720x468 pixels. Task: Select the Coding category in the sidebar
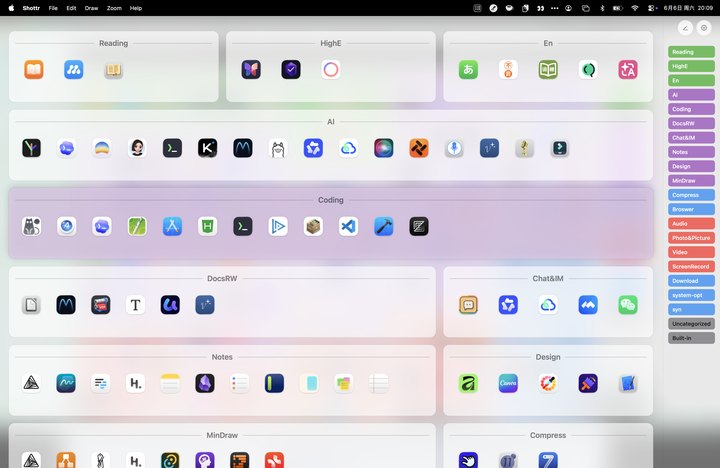point(691,109)
